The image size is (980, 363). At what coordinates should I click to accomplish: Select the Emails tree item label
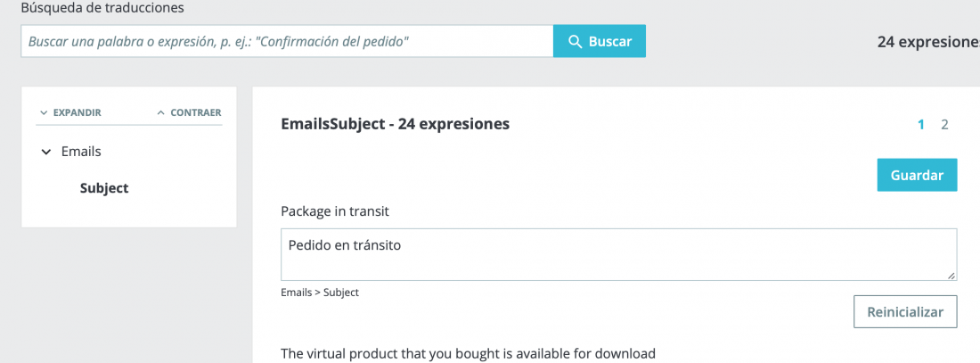[81, 152]
